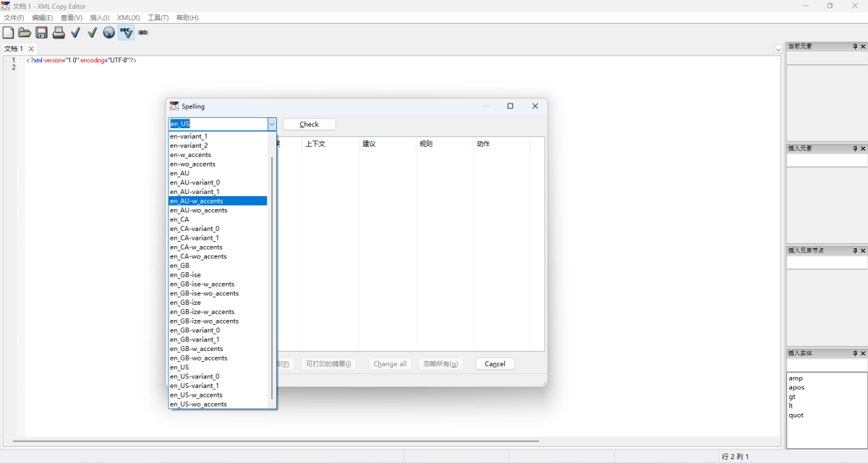This screenshot has height=464, width=868.
Task: Click the language list vertical scrollbar
Action: click(272, 275)
